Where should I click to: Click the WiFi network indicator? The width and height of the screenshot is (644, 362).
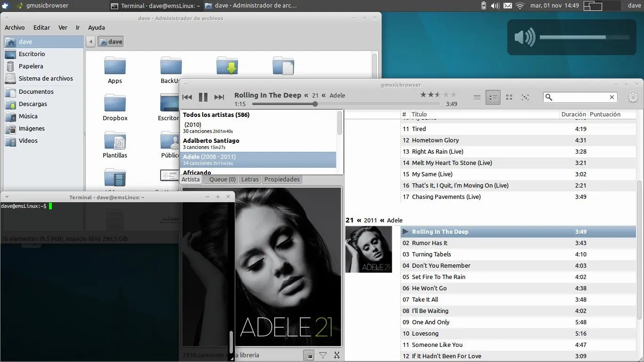[520, 6]
